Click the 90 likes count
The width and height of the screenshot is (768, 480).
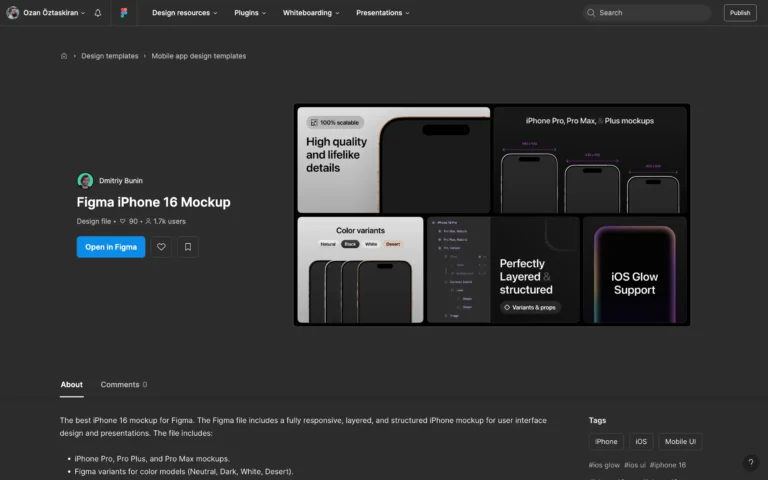click(129, 221)
